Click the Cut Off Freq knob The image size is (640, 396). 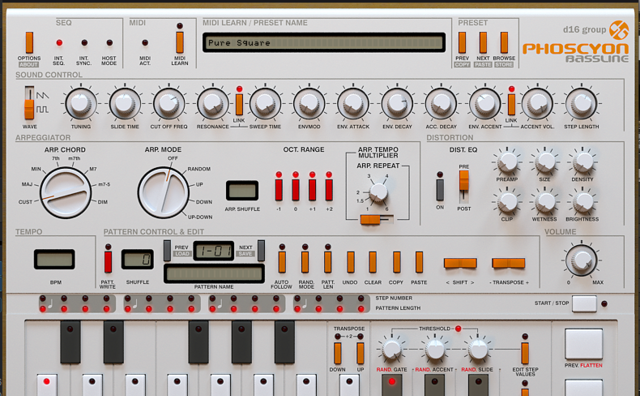pos(169,104)
